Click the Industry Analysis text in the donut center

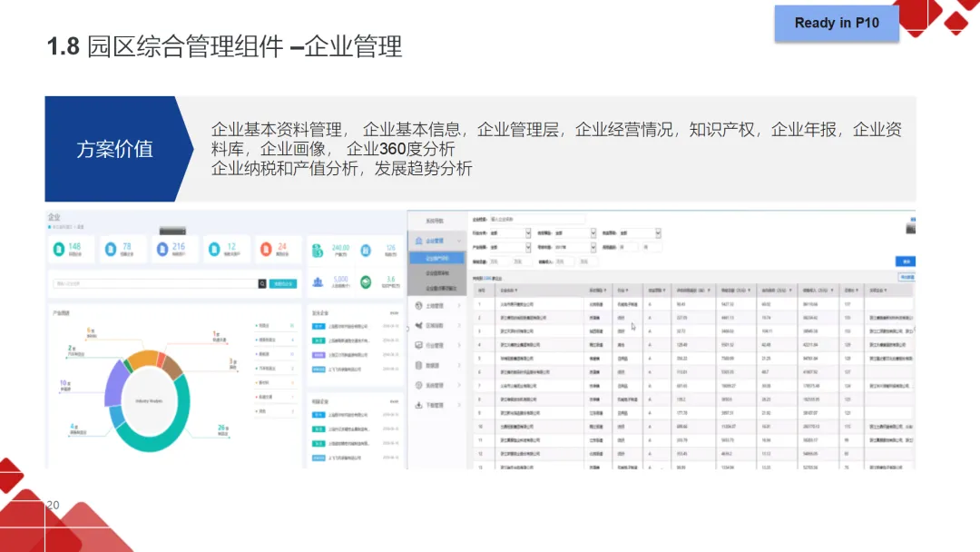(x=150, y=401)
